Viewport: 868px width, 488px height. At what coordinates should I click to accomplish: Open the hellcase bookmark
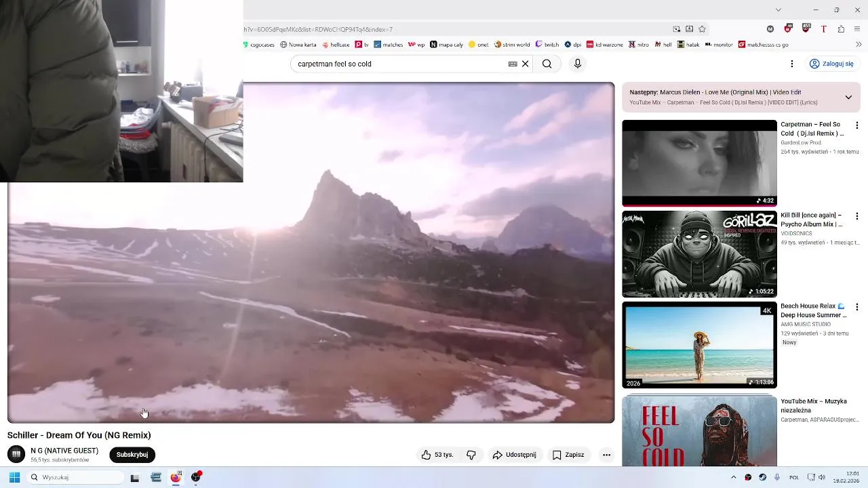pyautogui.click(x=336, y=45)
